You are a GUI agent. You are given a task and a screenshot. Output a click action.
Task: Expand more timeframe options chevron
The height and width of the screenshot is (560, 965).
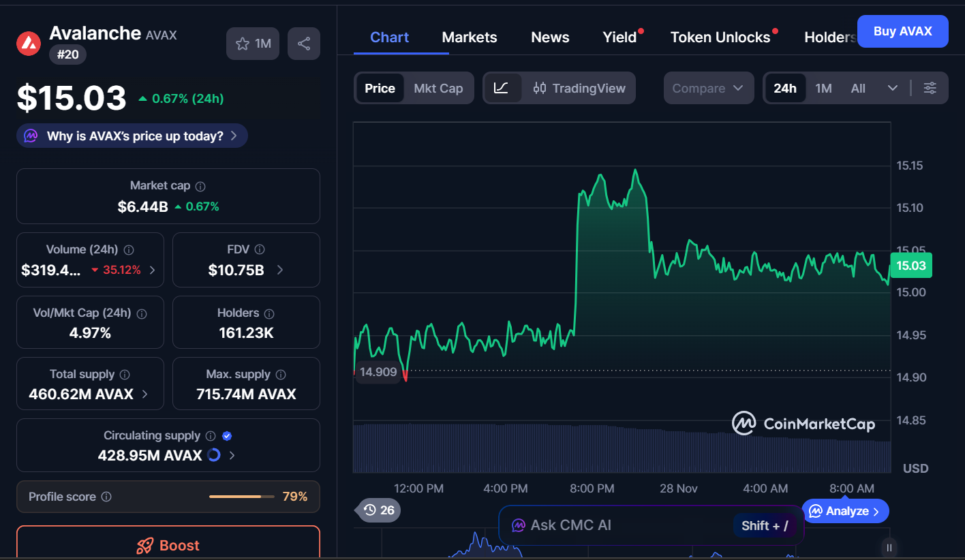pyautogui.click(x=892, y=88)
